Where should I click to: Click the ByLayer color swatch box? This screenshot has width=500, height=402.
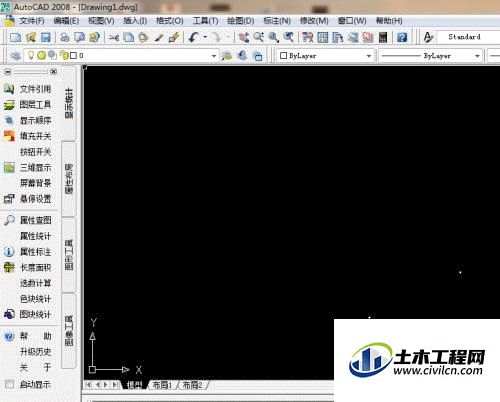click(284, 56)
